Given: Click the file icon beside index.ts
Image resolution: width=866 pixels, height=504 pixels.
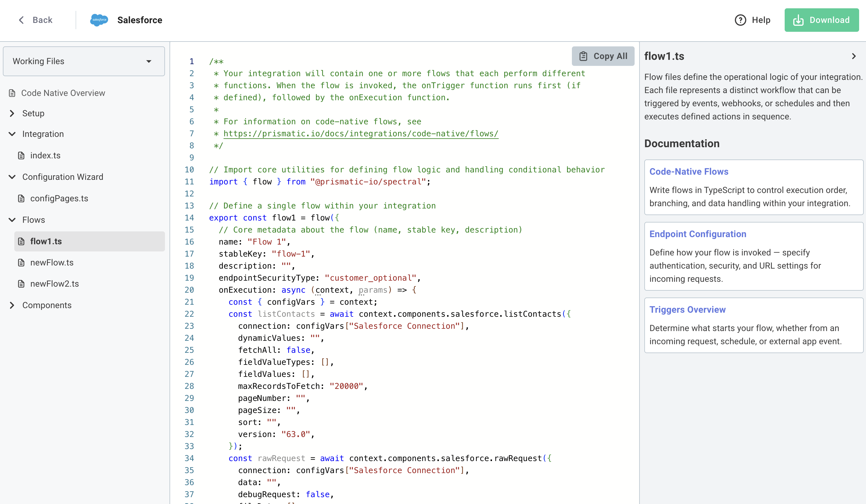Looking at the screenshot, I should click(x=21, y=155).
